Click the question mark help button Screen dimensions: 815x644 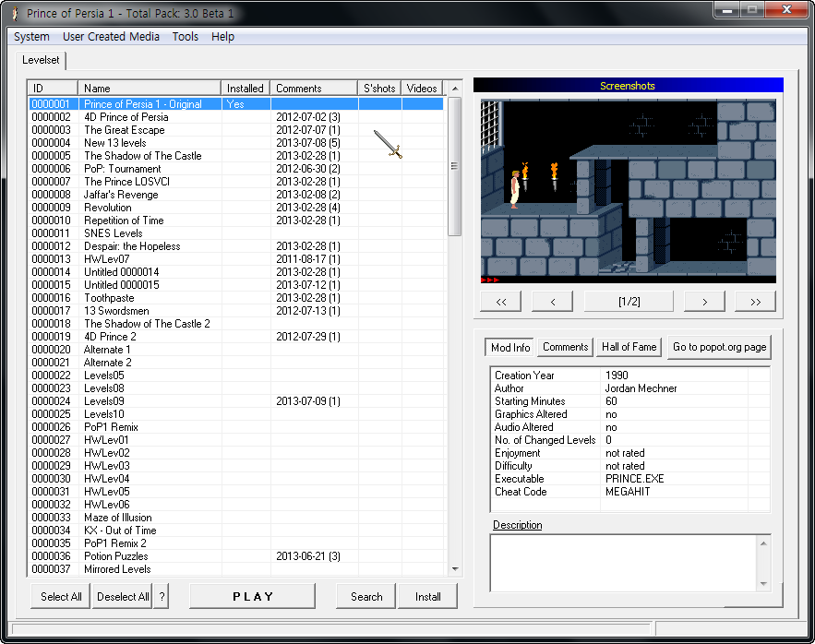coord(162,596)
